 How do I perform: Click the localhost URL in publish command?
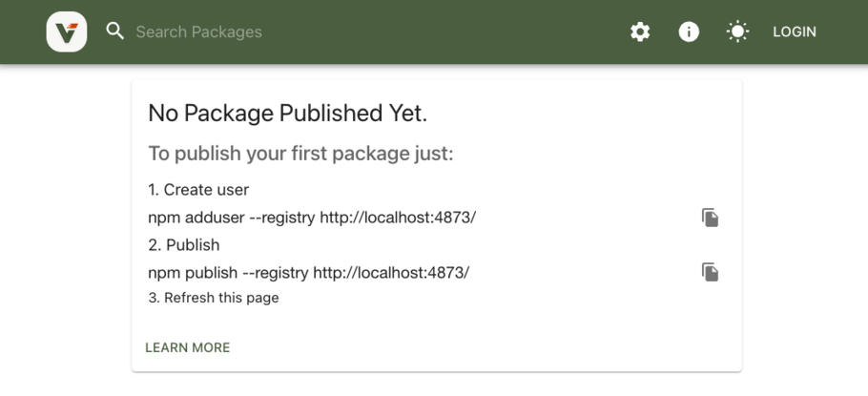(391, 272)
